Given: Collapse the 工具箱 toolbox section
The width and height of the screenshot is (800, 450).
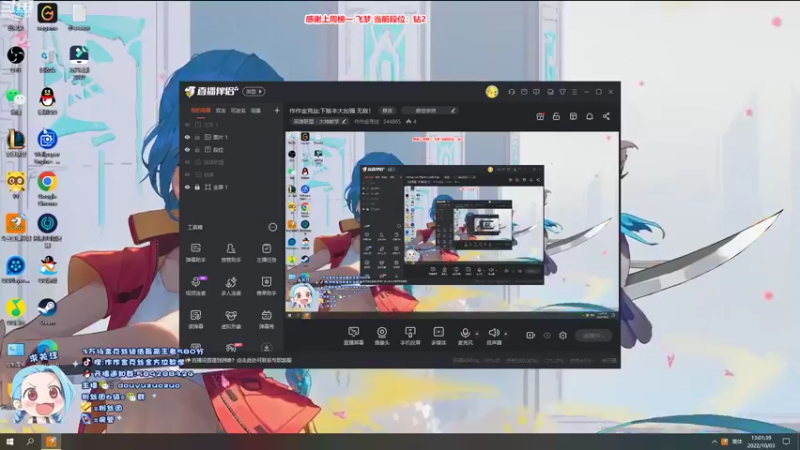Looking at the screenshot, I should click(x=272, y=227).
